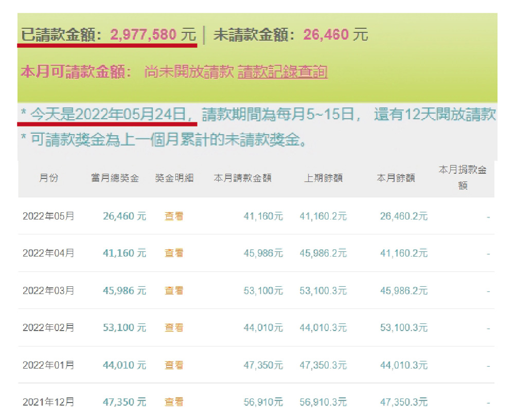Click the 上期餘額 column header

pyautogui.click(x=323, y=178)
